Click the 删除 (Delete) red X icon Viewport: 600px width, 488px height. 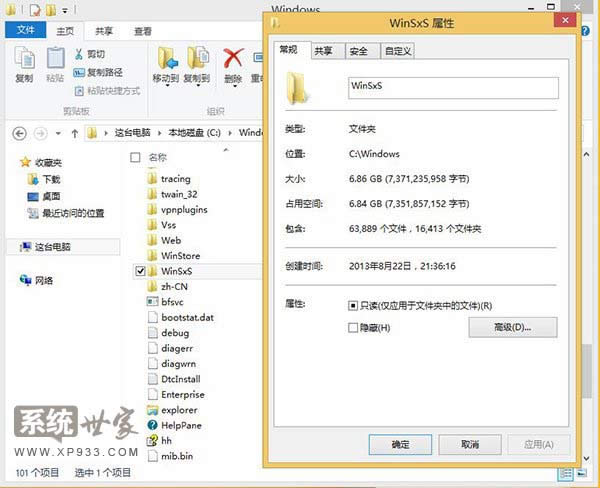pos(233,58)
